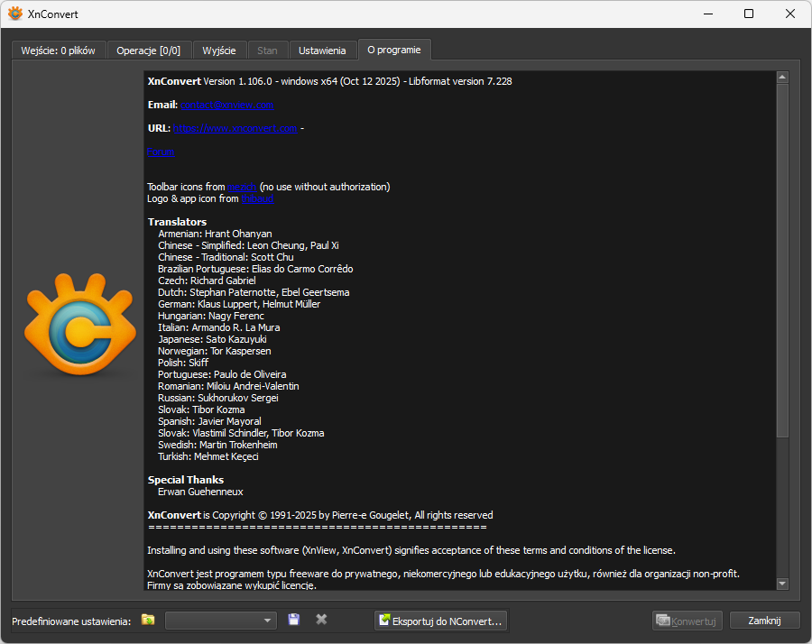Follow the mezich toolbar icons link
This screenshot has width=812, height=644.
point(242,187)
